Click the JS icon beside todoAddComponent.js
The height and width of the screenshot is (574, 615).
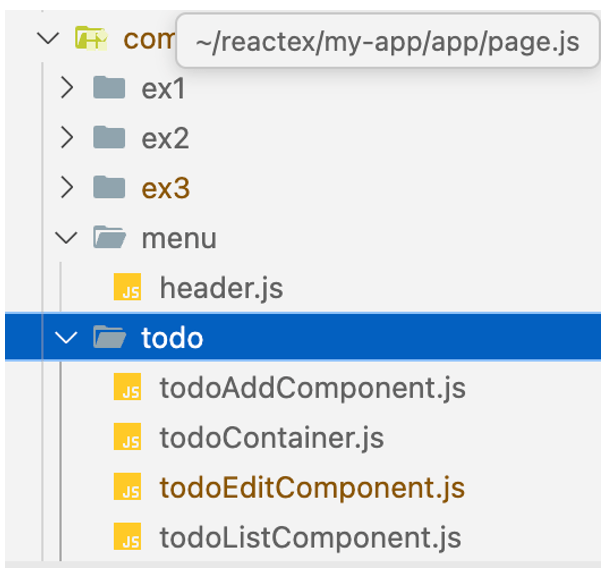tap(129, 388)
